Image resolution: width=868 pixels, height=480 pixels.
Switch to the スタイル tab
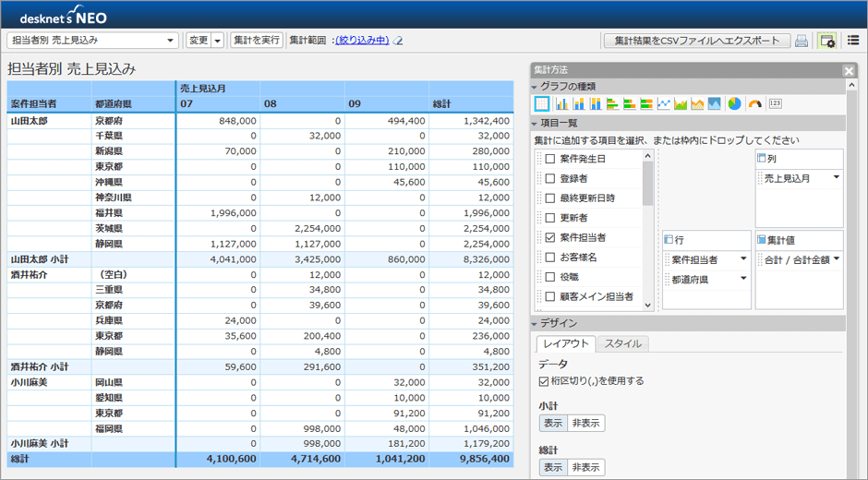(x=622, y=343)
